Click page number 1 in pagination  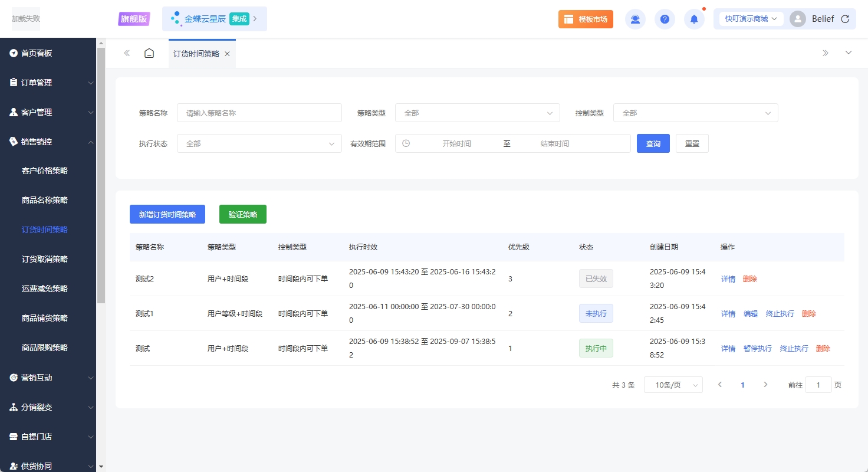tap(743, 385)
